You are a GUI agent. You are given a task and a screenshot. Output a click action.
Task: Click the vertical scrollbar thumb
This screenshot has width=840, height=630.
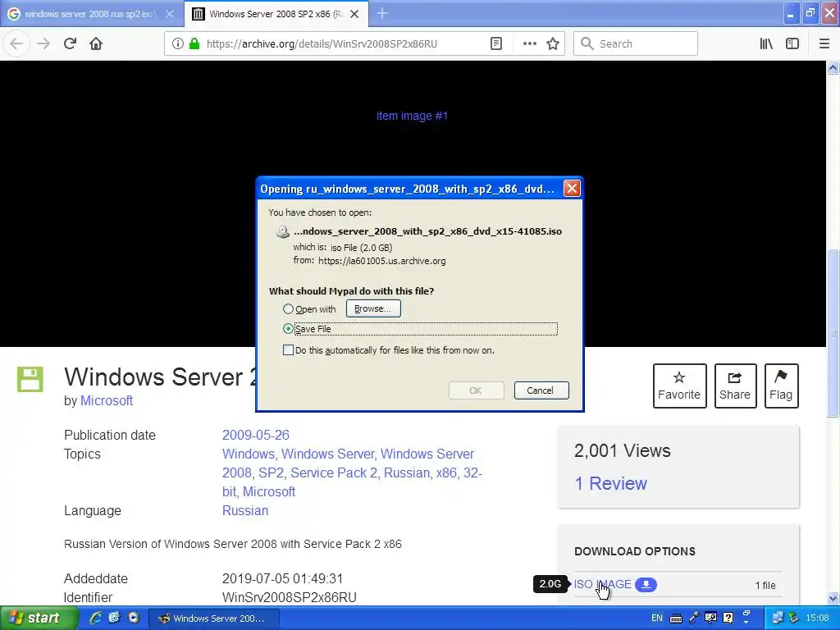pyautogui.click(x=833, y=332)
